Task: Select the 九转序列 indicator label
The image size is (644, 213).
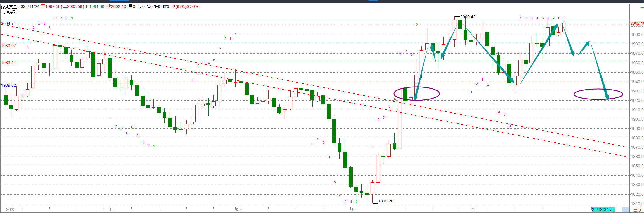Action: [9, 12]
